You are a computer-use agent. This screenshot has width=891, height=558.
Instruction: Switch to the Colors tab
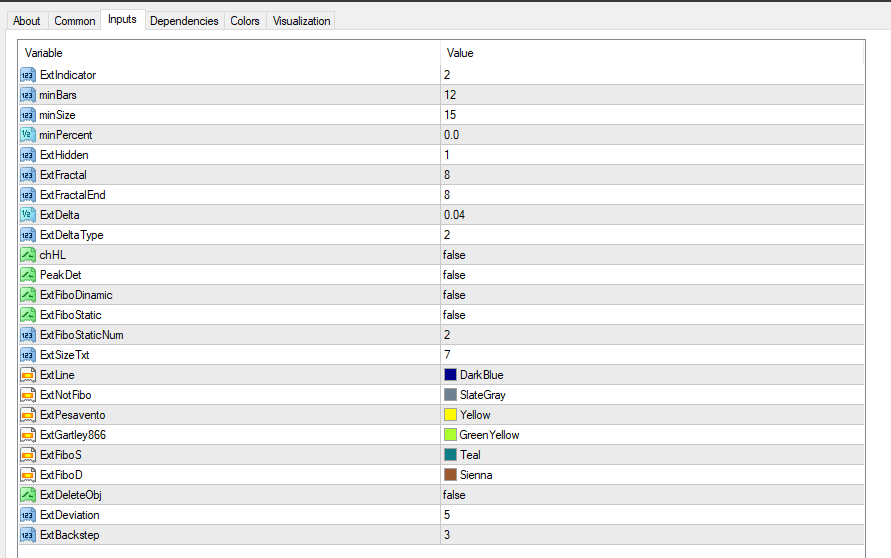(x=245, y=21)
